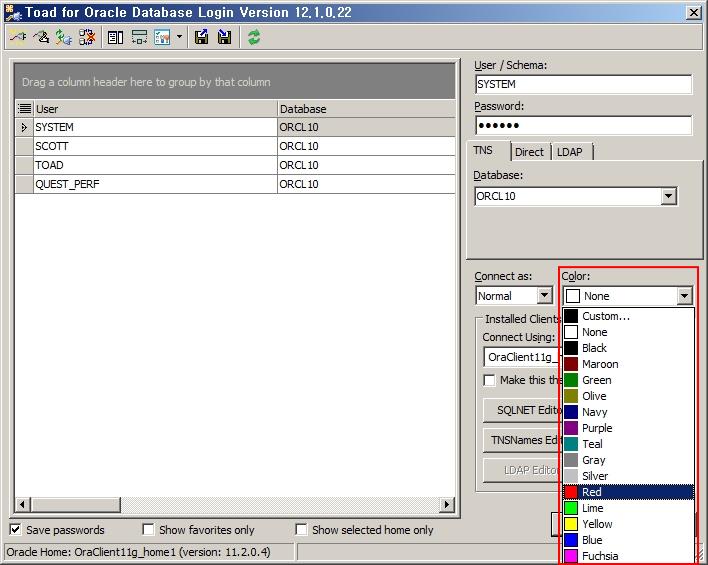Image resolution: width=708 pixels, height=565 pixels.
Task: Click the two-pane column layout toolbar icon
Action: coord(115,37)
